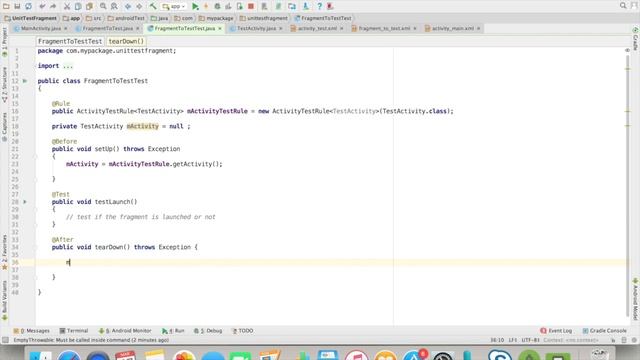Open the AVD Manager icon

click(264, 6)
